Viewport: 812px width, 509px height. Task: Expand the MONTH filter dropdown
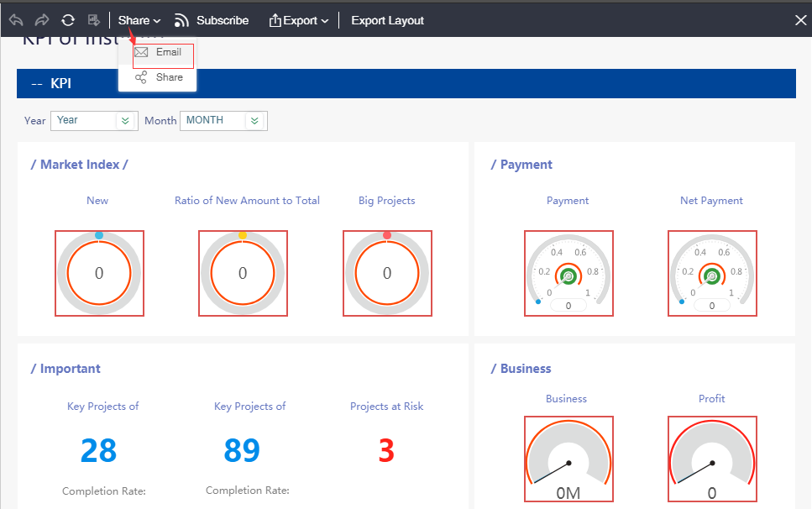coord(254,121)
